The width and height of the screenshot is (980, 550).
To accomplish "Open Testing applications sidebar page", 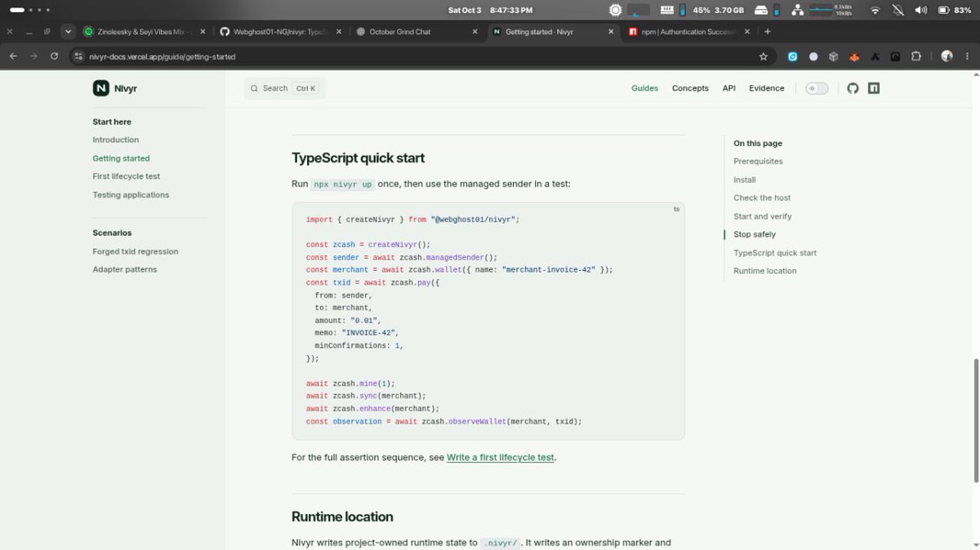I will tap(131, 195).
